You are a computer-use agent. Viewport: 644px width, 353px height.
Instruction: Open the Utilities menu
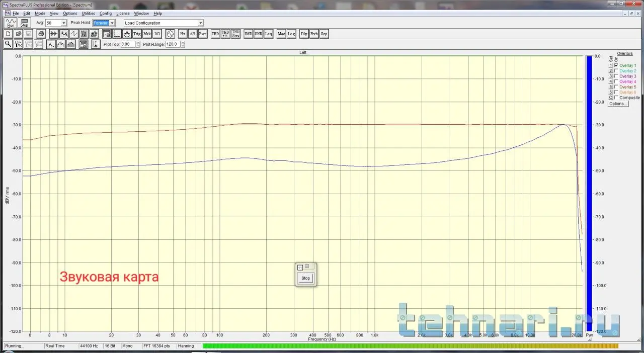coord(88,14)
